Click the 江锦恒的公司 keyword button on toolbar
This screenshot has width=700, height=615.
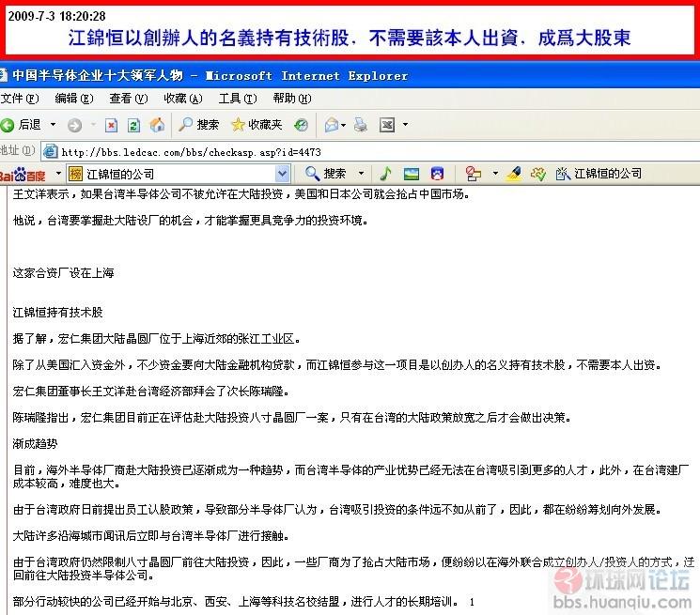coord(599,174)
